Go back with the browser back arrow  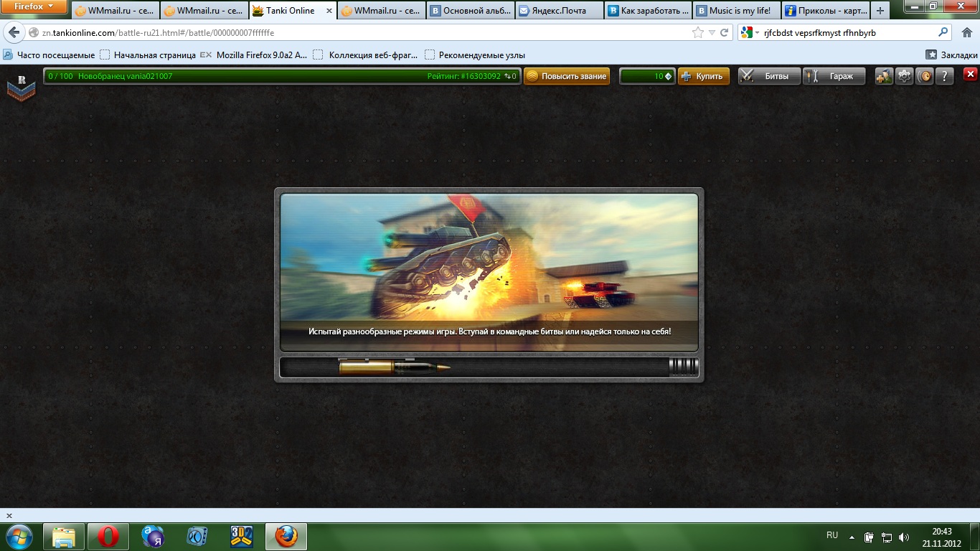pos(13,33)
